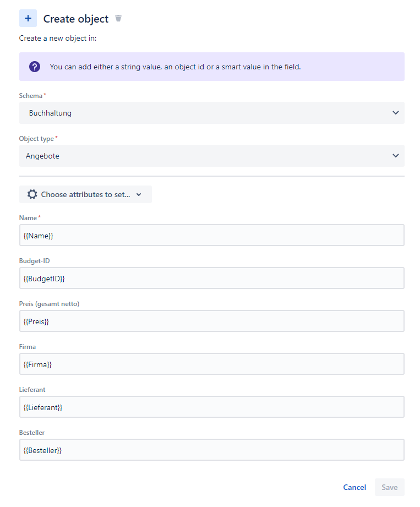Delete component via trash icon
Image resolution: width=420 pixels, height=507 pixels.
118,18
